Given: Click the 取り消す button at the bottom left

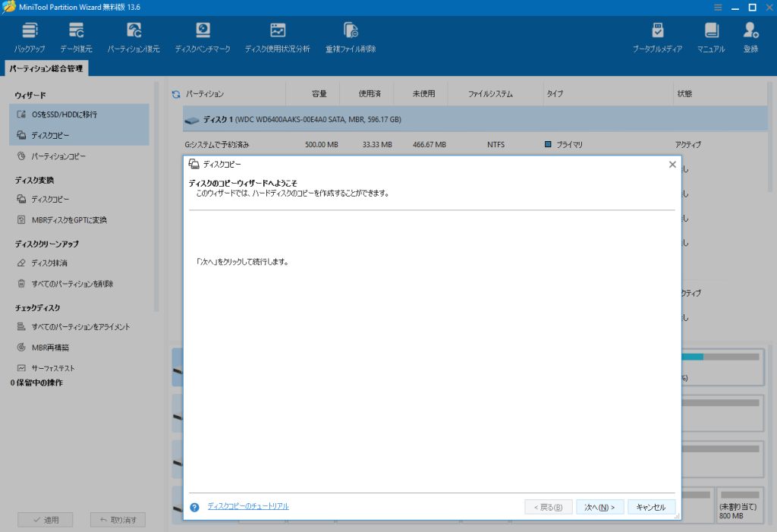Looking at the screenshot, I should pyautogui.click(x=118, y=520).
